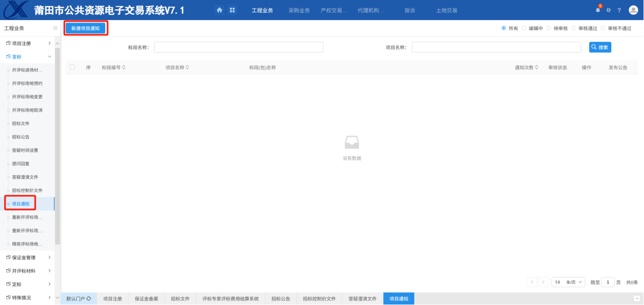
Task: Tick the select-all checkbox in table header
Action: [x=72, y=67]
